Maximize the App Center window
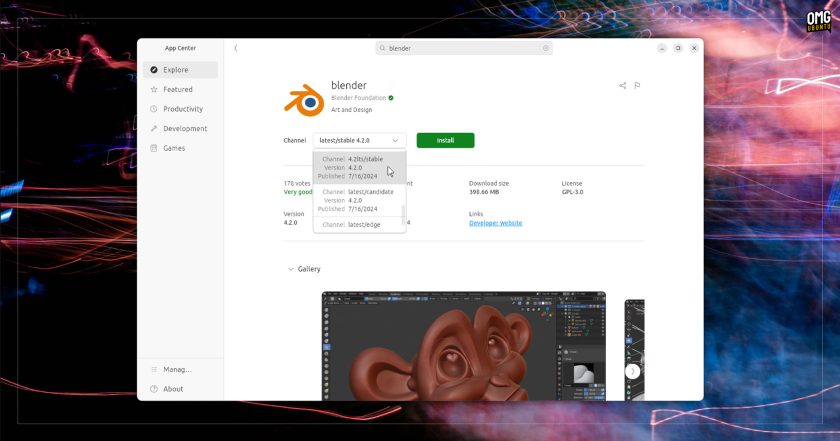The width and height of the screenshot is (840, 441). [678, 48]
